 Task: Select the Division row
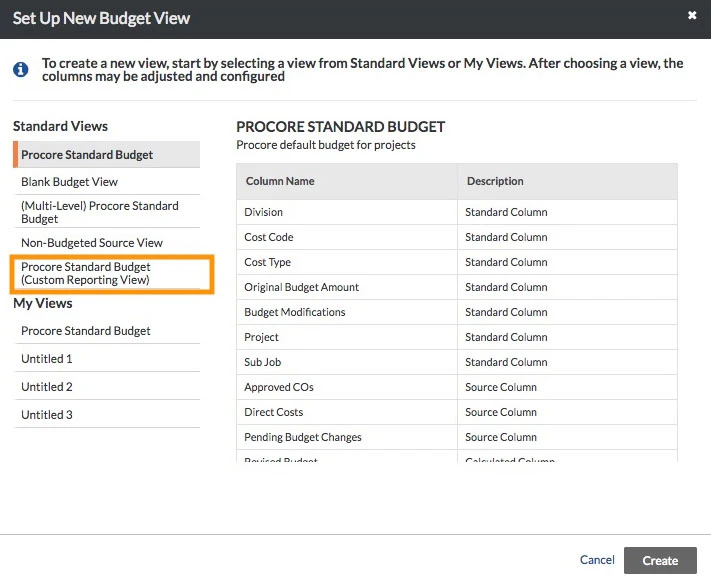(x=457, y=212)
